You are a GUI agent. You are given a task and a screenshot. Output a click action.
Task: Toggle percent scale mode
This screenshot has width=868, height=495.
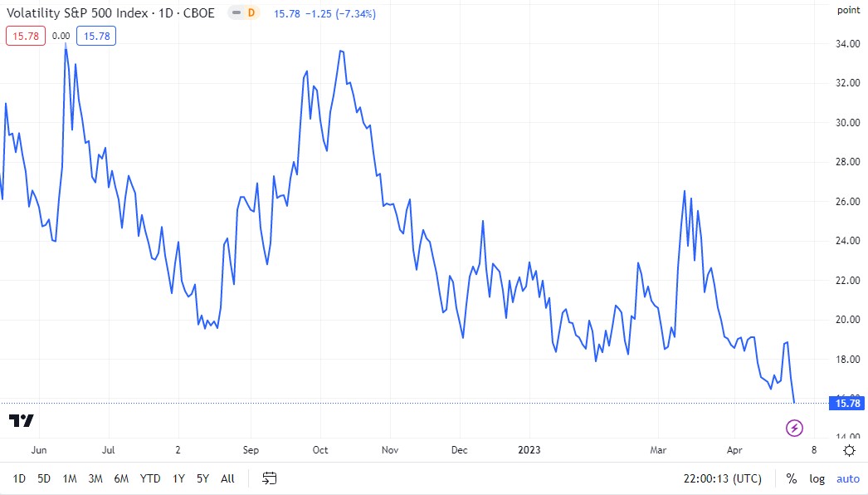tap(792, 478)
